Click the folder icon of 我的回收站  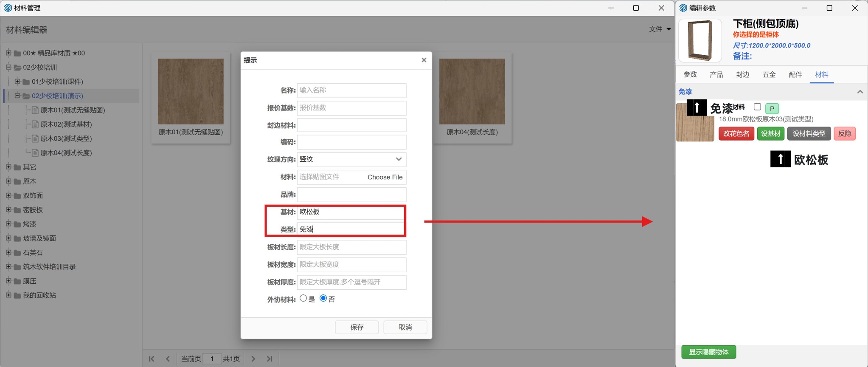(x=17, y=296)
